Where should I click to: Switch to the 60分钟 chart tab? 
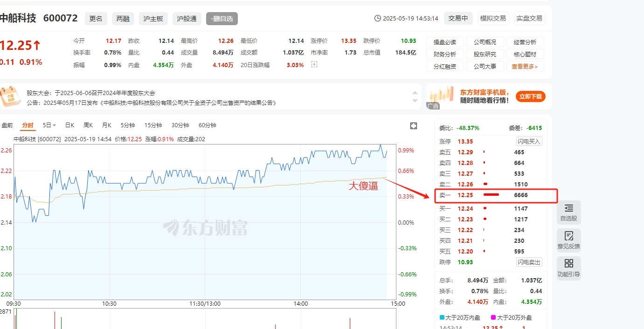click(x=207, y=125)
